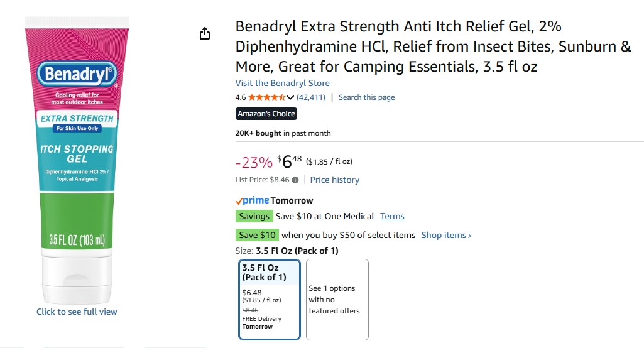This screenshot has width=644, height=348.
Task: Click the 4.6 rating number
Action: tap(241, 97)
